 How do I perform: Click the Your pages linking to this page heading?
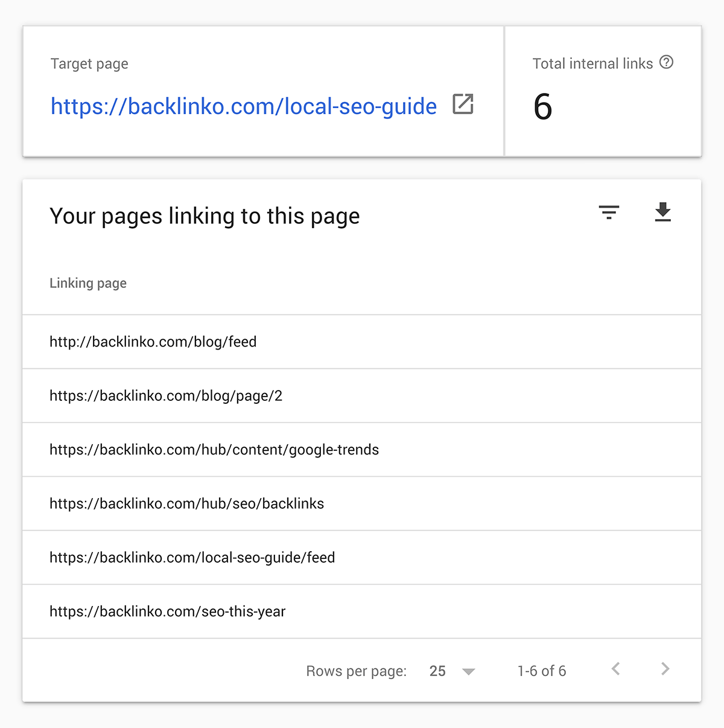coord(205,216)
